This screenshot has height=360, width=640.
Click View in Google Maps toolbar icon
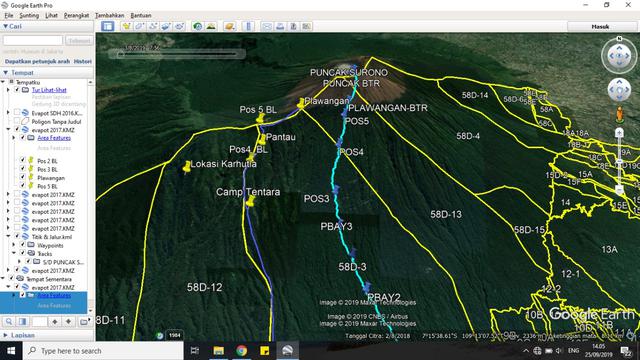click(x=307, y=26)
